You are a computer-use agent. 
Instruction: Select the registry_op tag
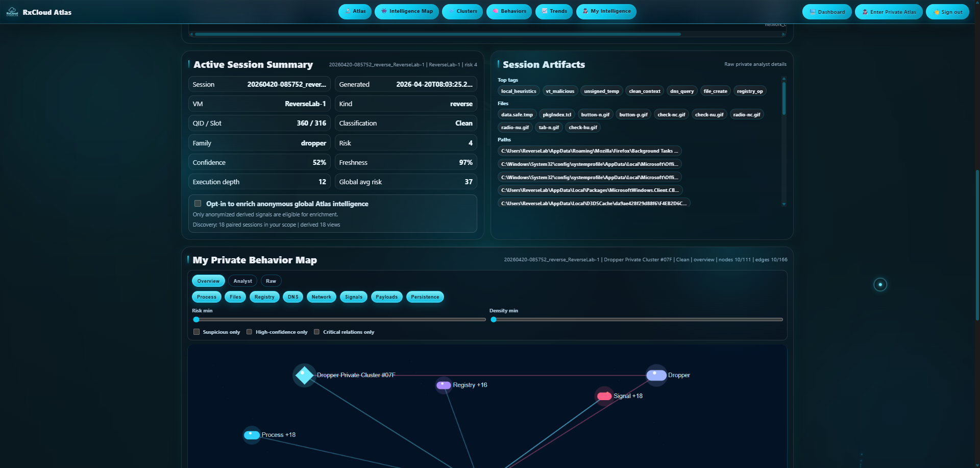750,91
